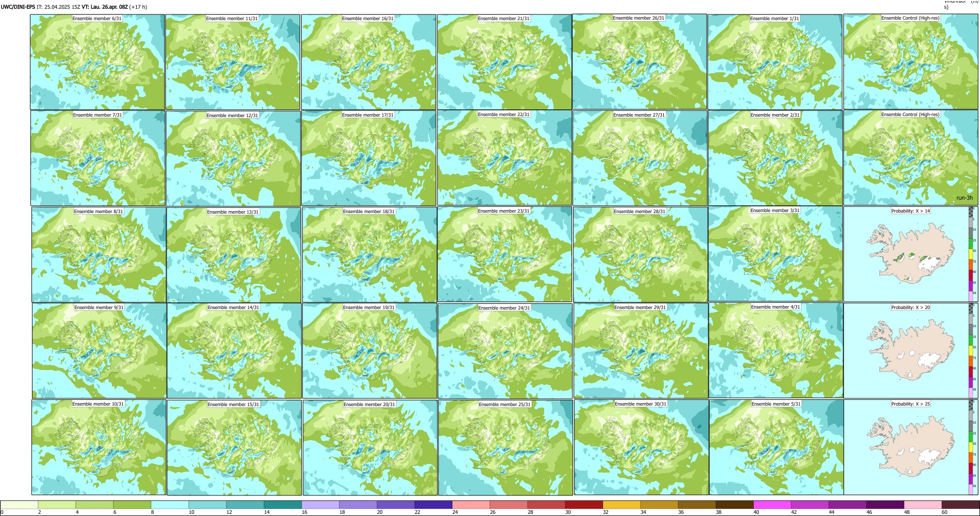Image resolution: width=980 pixels, height=516 pixels.
Task: Click the Ensemble member 5/31 map
Action: (777, 447)
